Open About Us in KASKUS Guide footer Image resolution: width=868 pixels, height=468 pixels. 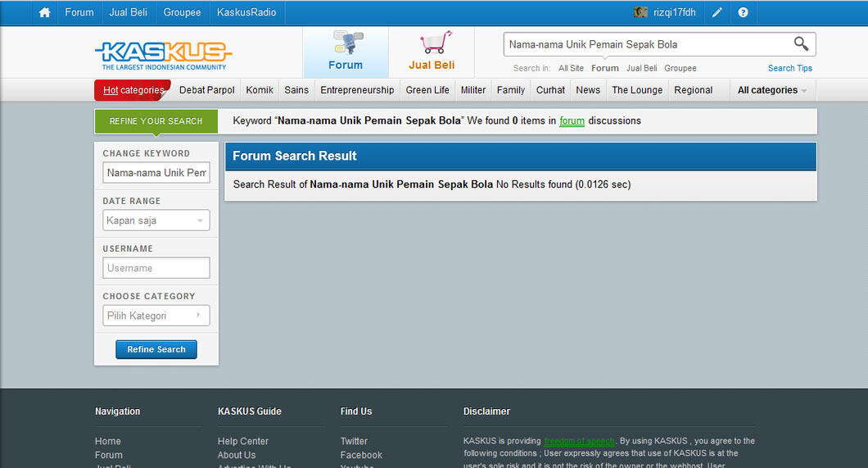(x=237, y=455)
